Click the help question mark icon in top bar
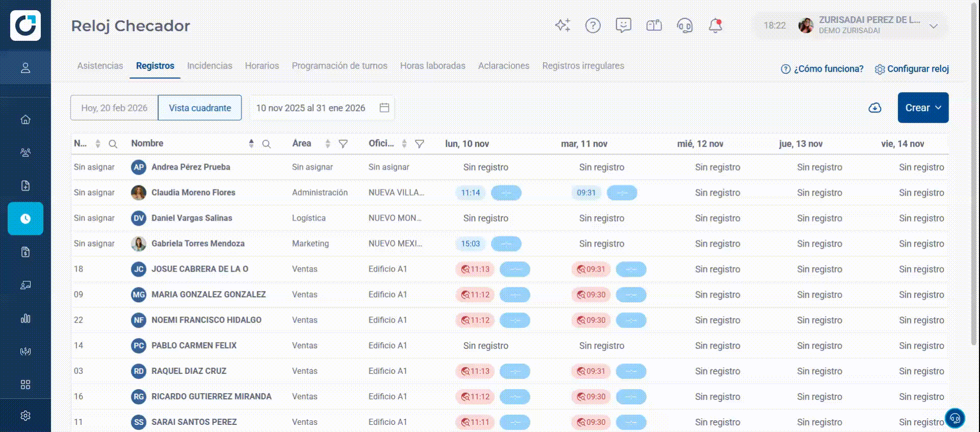980x432 pixels. 593,26
